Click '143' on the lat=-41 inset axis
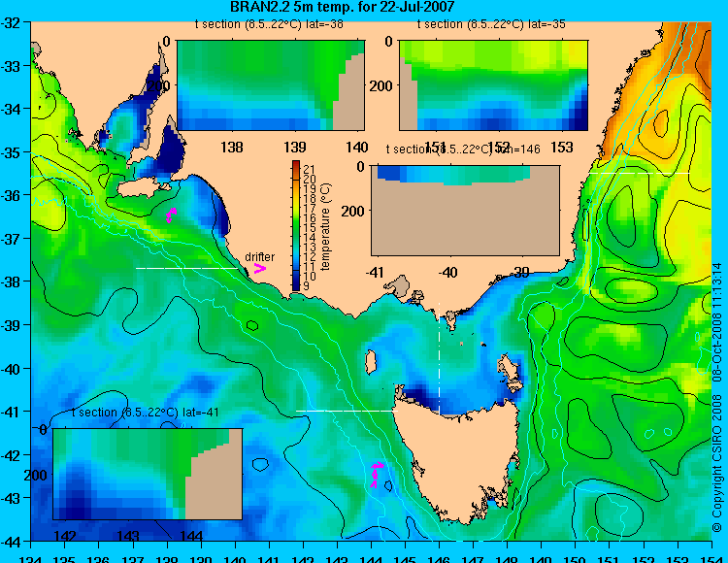 128,536
